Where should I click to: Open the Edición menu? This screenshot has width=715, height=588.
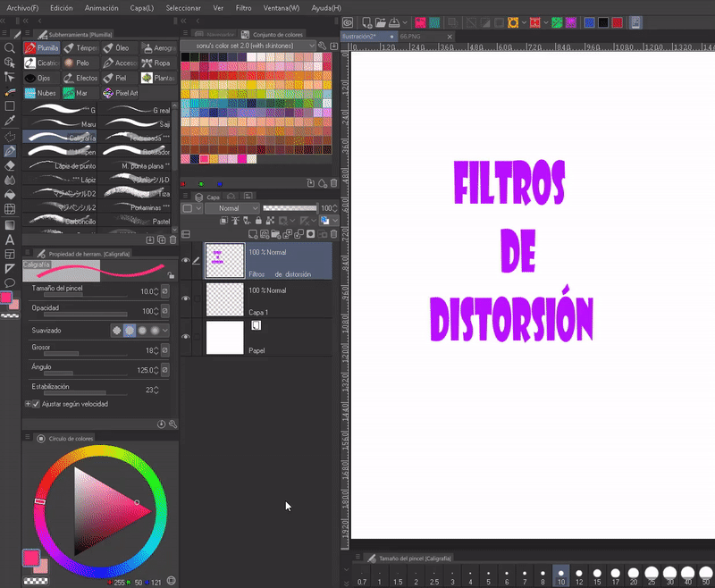(x=61, y=8)
